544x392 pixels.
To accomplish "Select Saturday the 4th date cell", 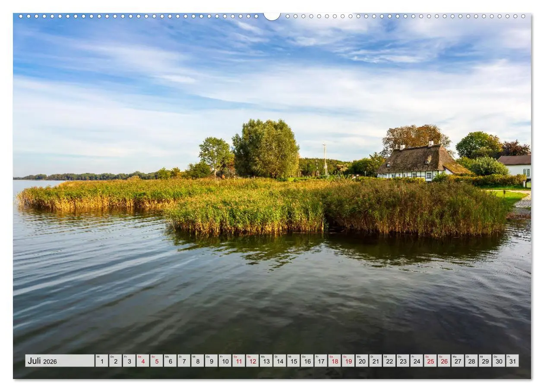I will point(142,361).
